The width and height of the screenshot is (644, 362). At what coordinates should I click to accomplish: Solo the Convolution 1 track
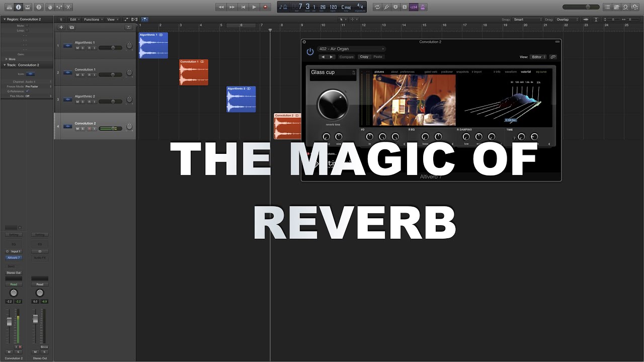point(83,75)
